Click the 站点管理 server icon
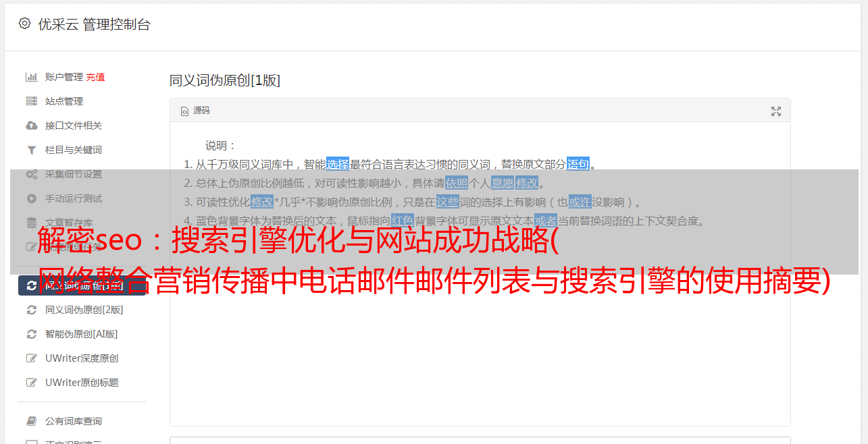 point(31,101)
